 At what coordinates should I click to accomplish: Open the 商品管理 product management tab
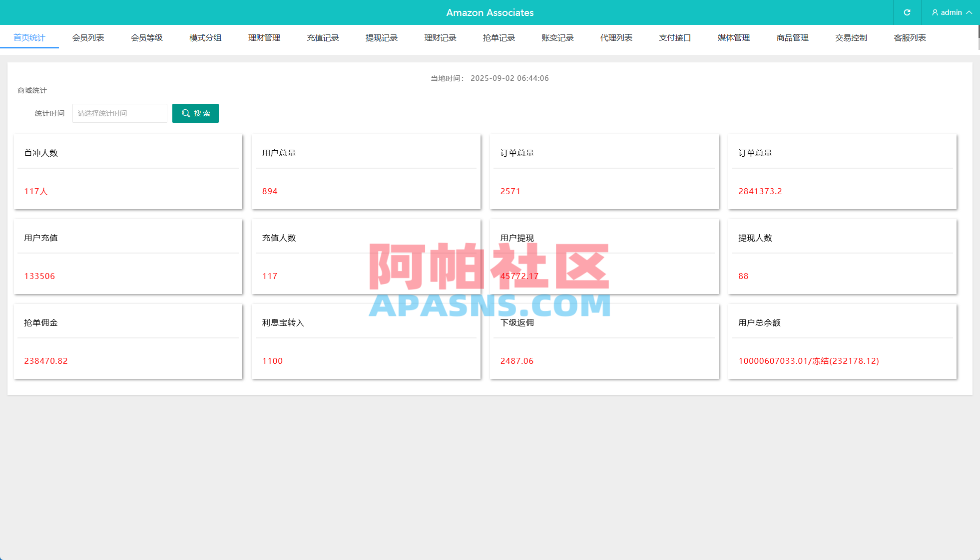(792, 37)
